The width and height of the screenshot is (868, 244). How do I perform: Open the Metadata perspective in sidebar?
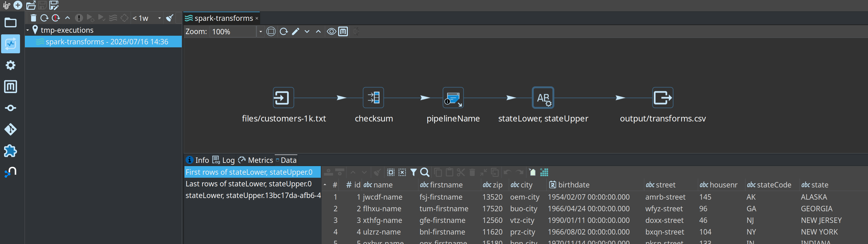[x=11, y=87]
